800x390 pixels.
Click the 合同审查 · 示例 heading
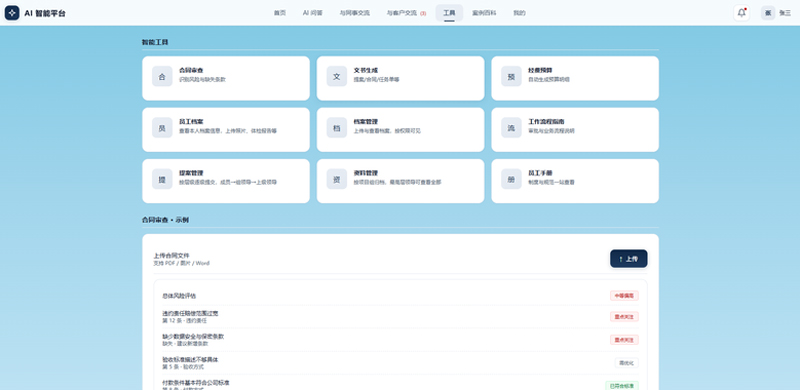pos(165,220)
